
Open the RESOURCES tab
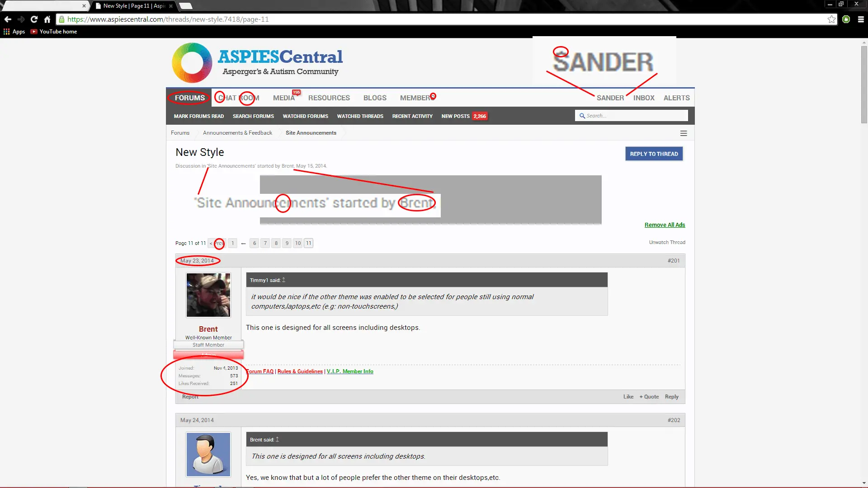point(329,98)
